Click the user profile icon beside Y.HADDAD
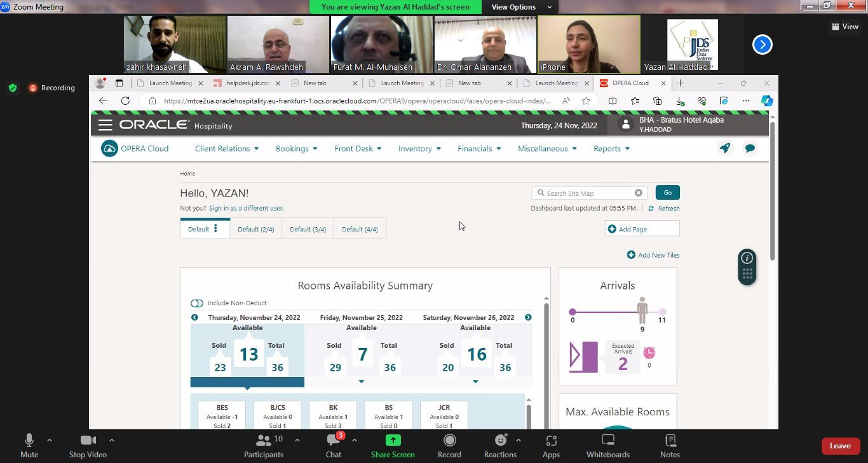 pos(626,125)
